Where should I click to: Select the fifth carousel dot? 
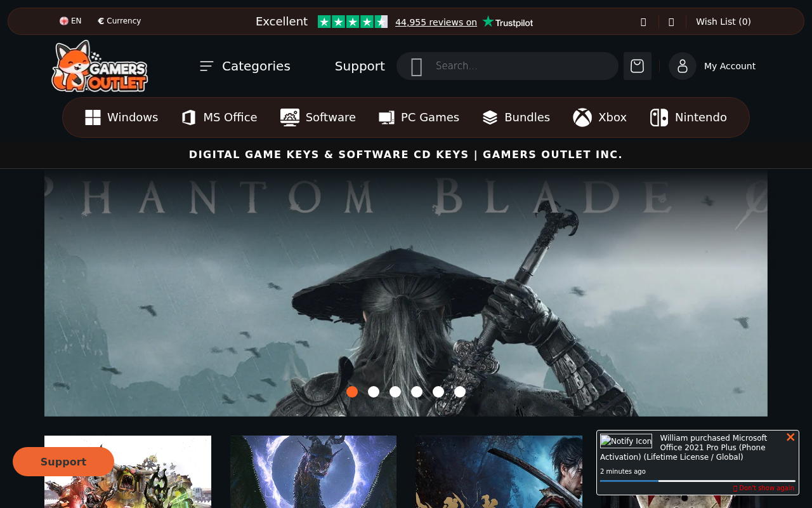pos(438,392)
